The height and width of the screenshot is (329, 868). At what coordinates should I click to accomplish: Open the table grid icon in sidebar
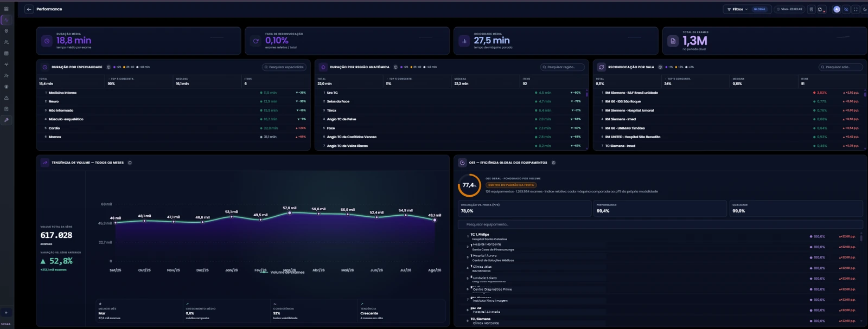(x=7, y=53)
